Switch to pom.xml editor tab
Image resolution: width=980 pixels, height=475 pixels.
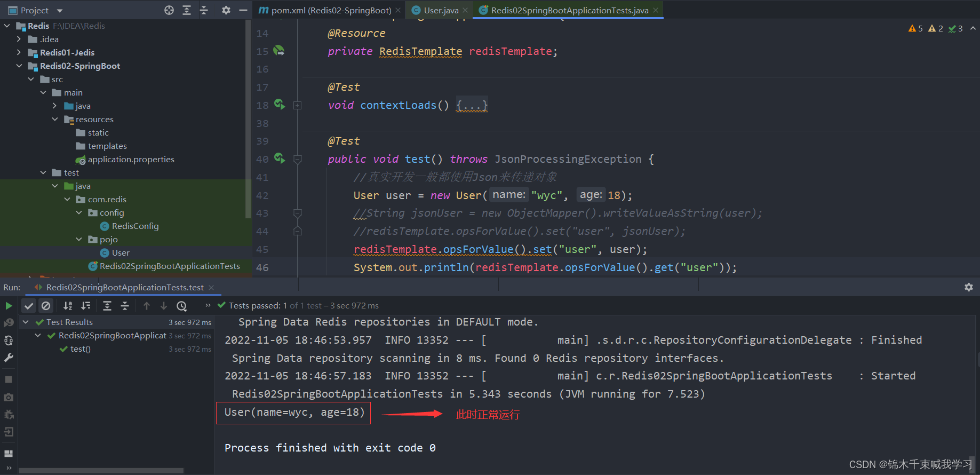(x=331, y=10)
